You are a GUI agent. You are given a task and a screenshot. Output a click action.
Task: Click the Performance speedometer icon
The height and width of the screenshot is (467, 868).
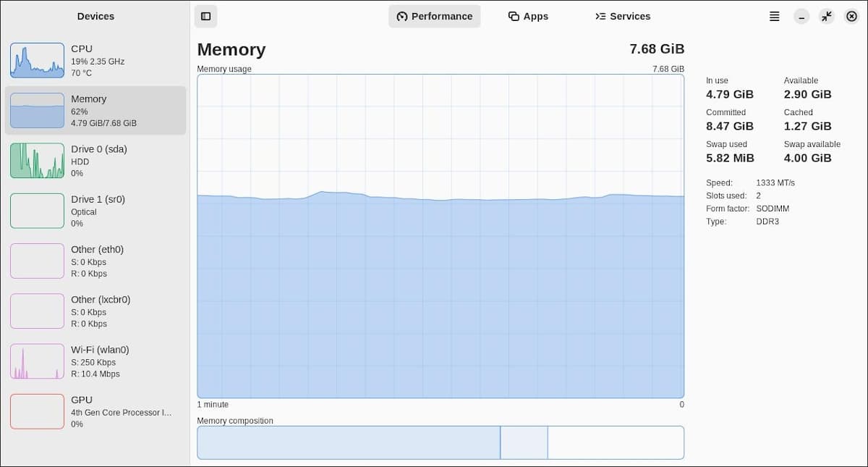coord(402,16)
